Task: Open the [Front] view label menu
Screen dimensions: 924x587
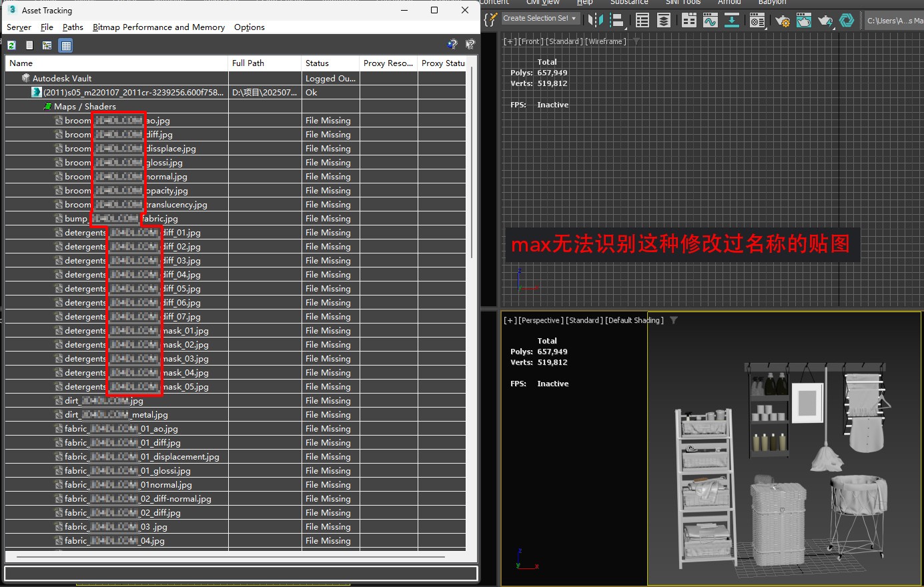Action: [531, 41]
